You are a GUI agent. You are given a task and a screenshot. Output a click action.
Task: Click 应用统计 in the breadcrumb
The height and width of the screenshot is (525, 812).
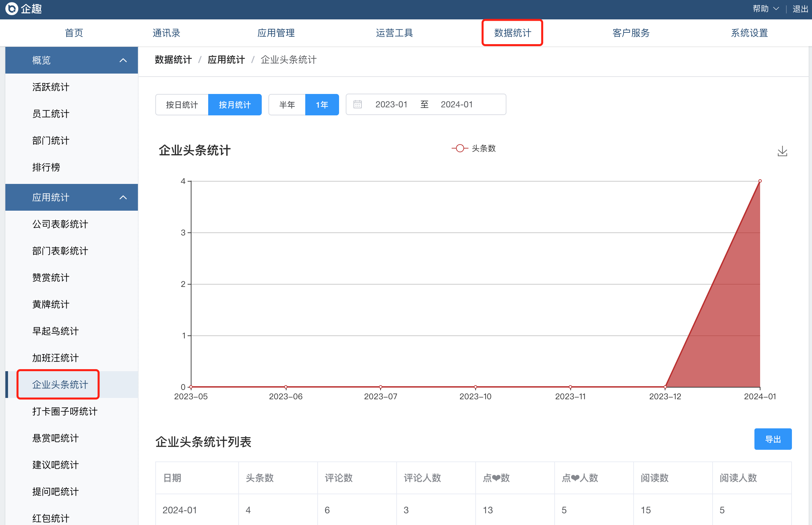(x=226, y=60)
